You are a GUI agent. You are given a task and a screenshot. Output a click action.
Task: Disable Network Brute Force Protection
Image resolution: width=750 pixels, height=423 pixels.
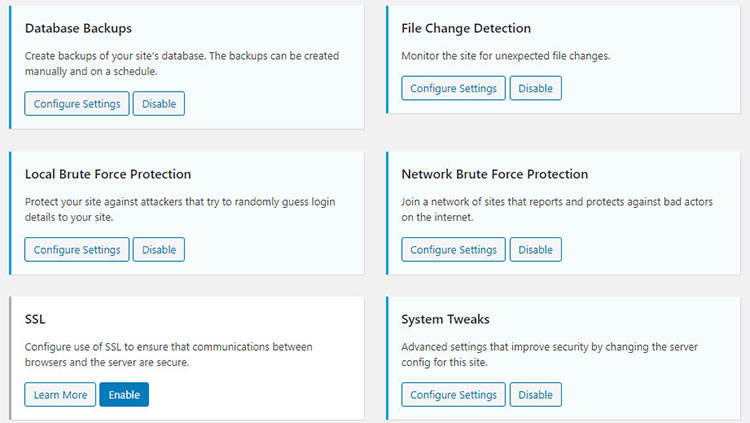click(x=535, y=249)
